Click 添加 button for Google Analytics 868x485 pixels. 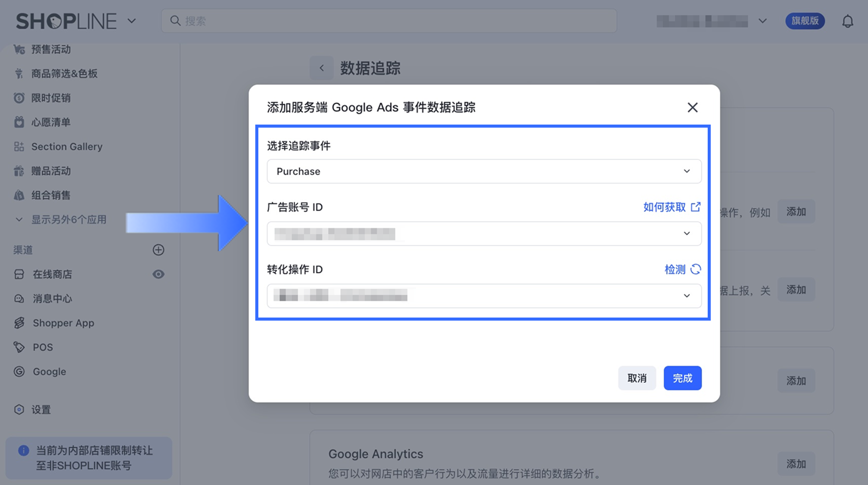(x=796, y=464)
